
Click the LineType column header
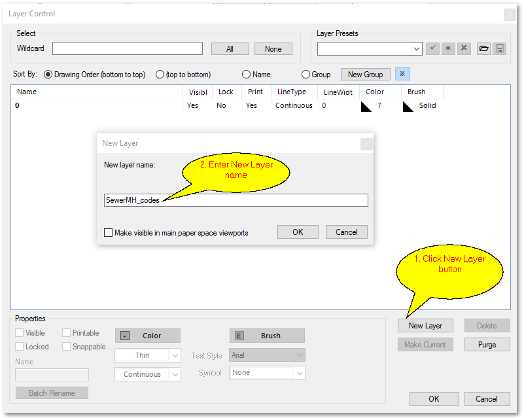[294, 92]
